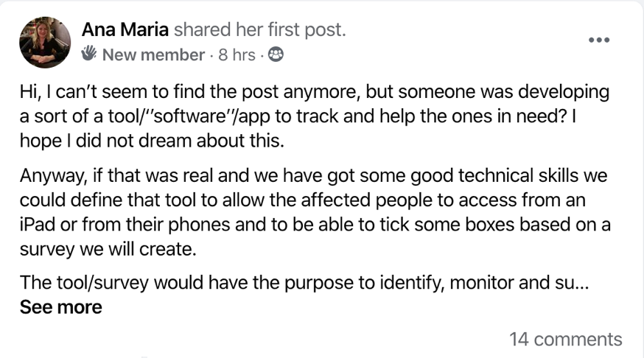The height and width of the screenshot is (358, 644).
Task: Click the line beginning 'a sort of a tool'
Action: coord(298,116)
